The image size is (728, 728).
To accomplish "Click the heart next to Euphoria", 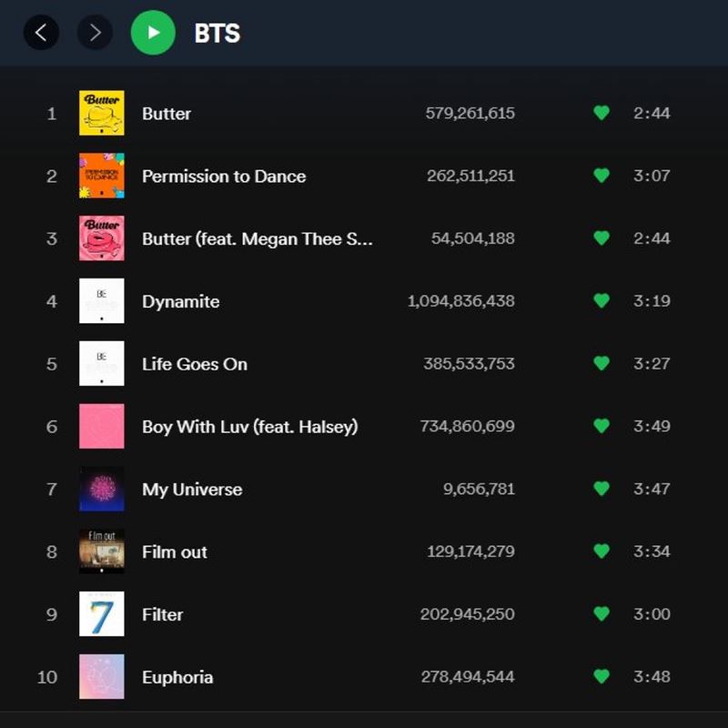I will pyautogui.click(x=601, y=676).
